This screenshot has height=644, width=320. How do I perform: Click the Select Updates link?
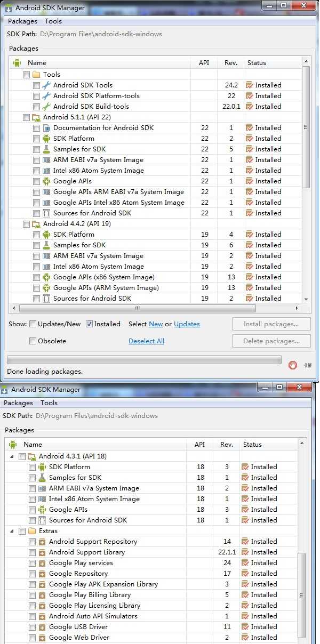point(187,324)
